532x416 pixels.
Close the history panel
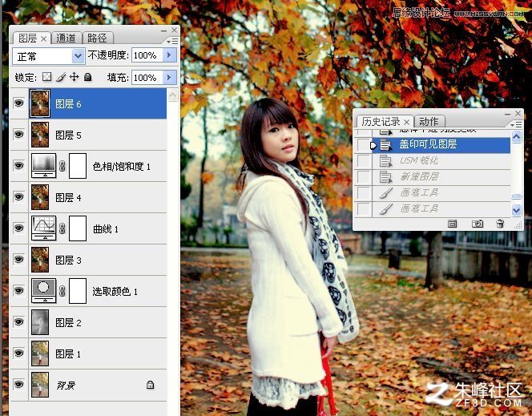coord(518,113)
